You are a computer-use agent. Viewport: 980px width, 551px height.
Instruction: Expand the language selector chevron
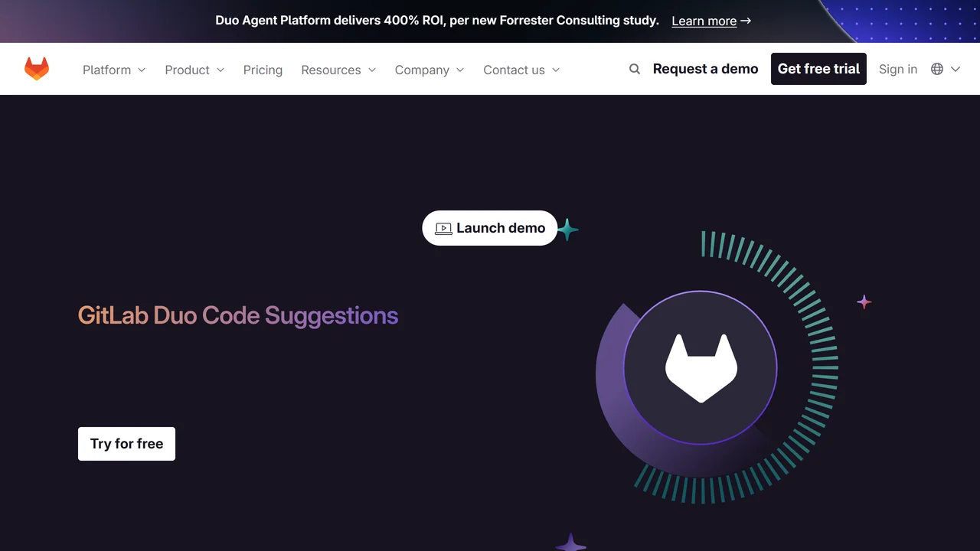tap(955, 69)
